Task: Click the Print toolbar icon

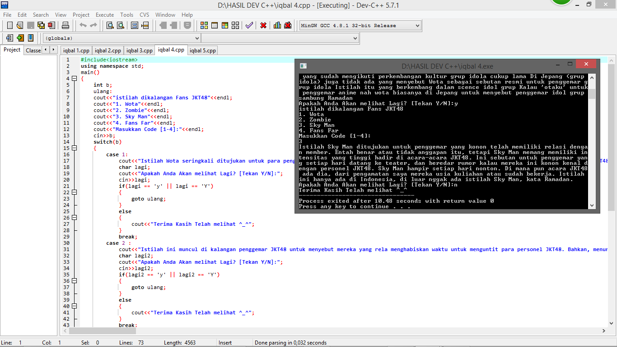Action: (x=65, y=25)
